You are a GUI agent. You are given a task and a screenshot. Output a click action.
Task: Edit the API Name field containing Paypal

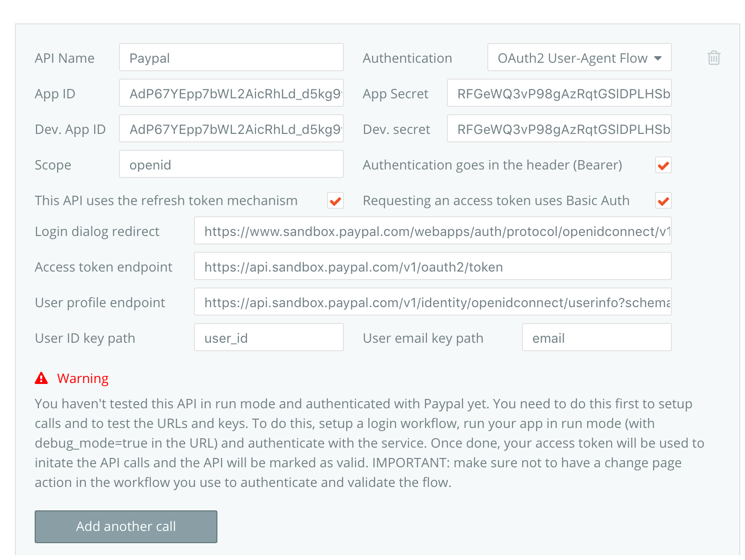click(231, 58)
